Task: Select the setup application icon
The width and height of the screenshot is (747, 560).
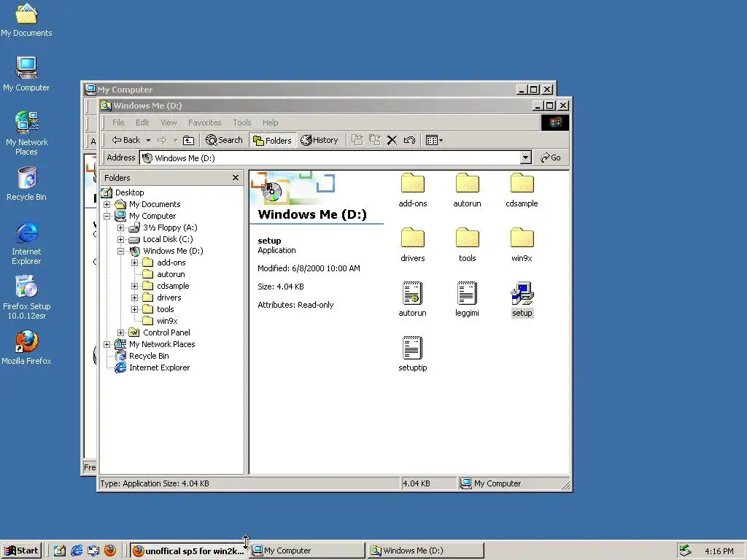Action: 522,293
